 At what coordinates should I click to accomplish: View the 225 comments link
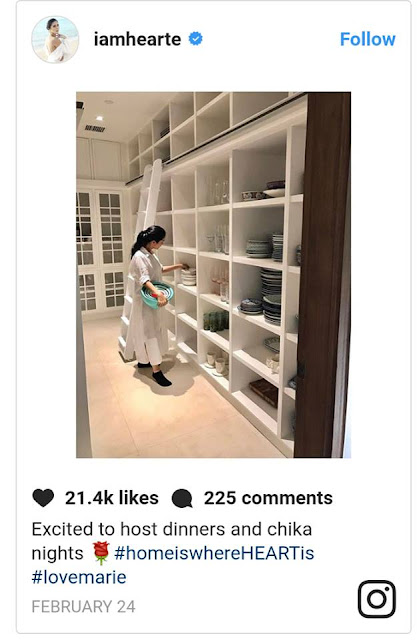(x=268, y=498)
